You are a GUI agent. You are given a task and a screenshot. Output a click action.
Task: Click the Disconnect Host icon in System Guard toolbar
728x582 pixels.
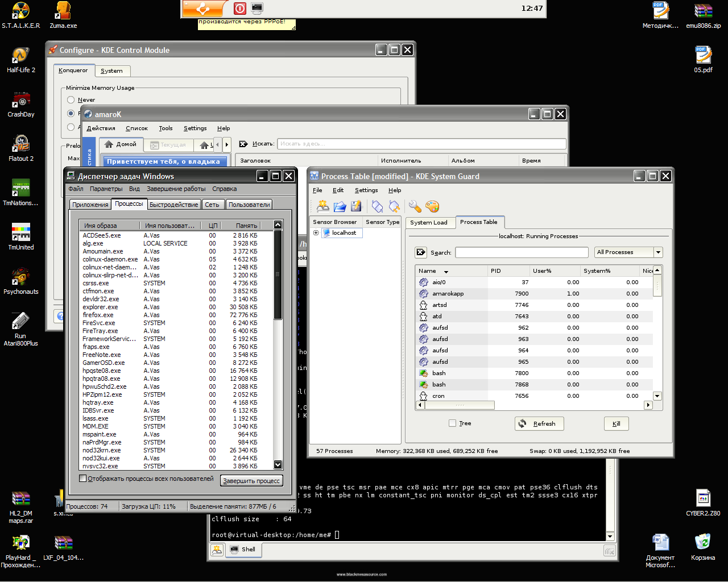[x=394, y=206]
